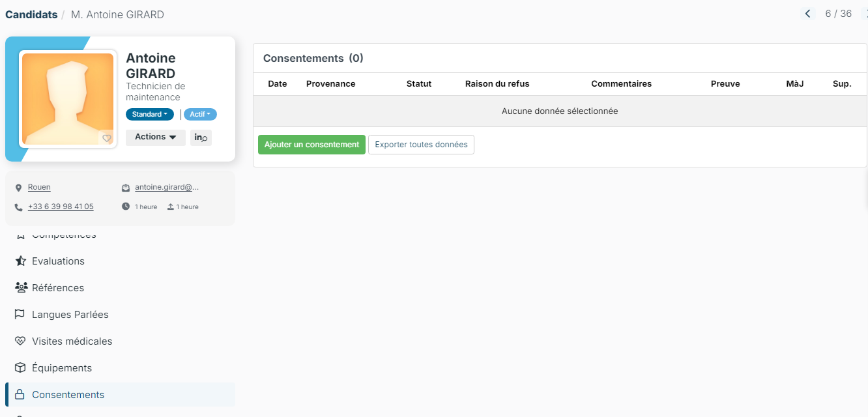Click the upload icon beside the second "1 heure"
Screen dimensions: 868x417
170,207
